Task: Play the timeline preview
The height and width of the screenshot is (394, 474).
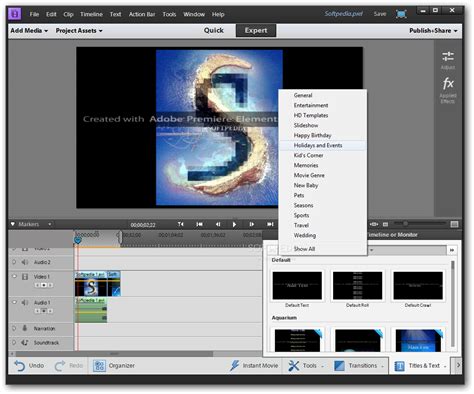Action: (x=234, y=224)
